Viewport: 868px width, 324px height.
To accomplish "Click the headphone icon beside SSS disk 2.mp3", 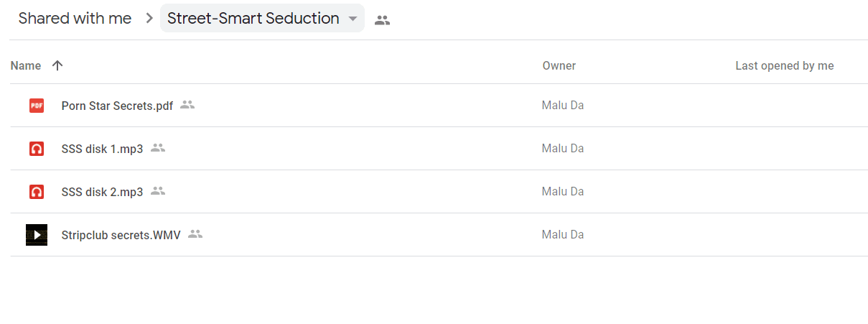I will [x=37, y=192].
